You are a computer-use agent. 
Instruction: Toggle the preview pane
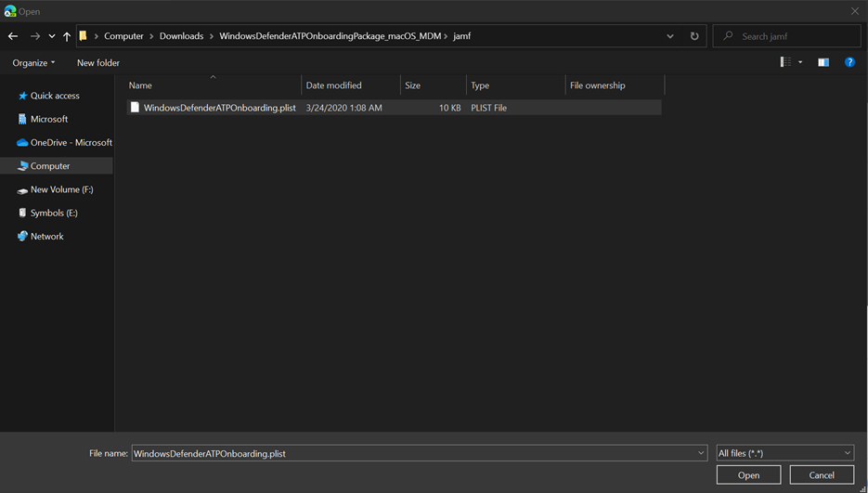point(823,62)
